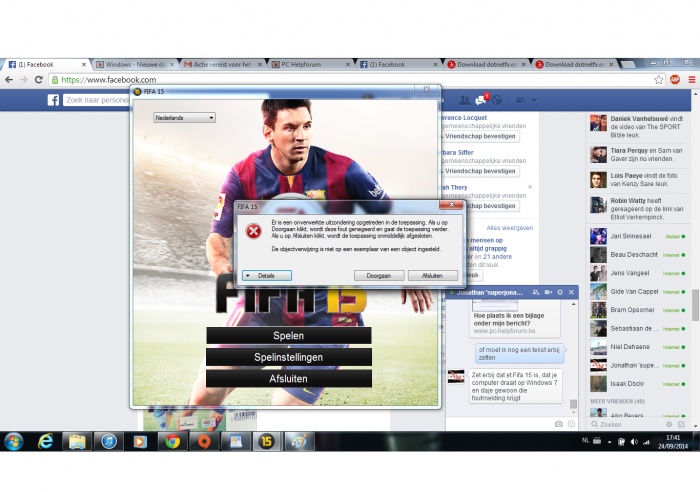
Task: Click Chrome forward arrow
Action: 24,80
